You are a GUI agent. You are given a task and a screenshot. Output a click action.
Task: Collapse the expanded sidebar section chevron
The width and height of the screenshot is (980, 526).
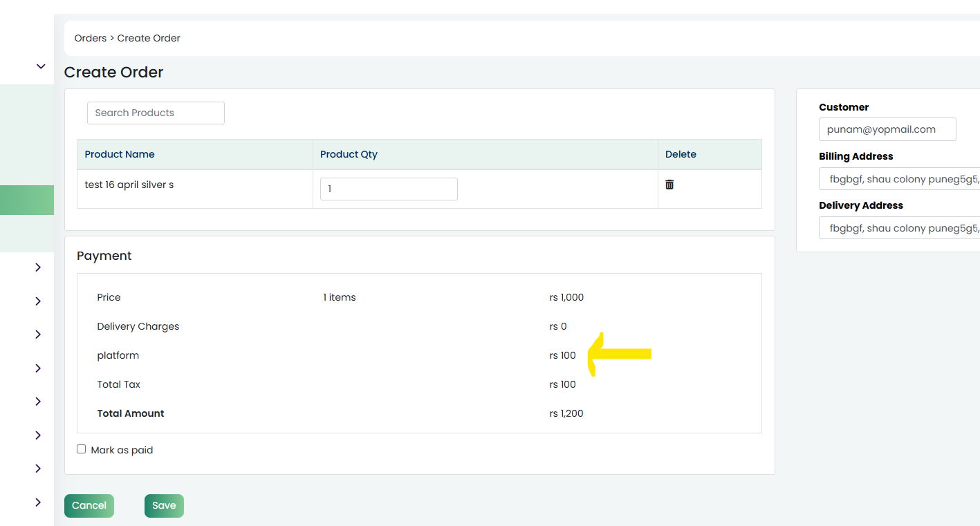(41, 66)
